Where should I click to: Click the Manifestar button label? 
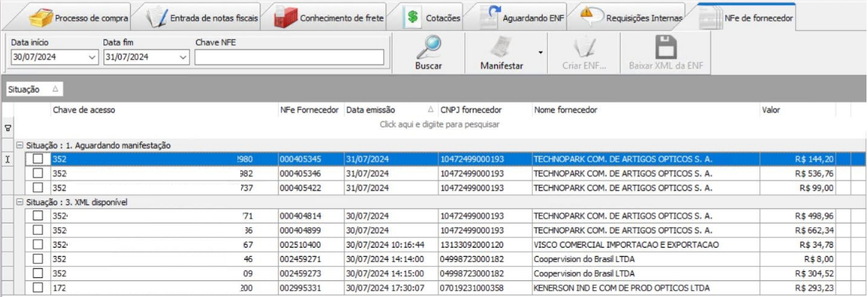click(x=502, y=66)
